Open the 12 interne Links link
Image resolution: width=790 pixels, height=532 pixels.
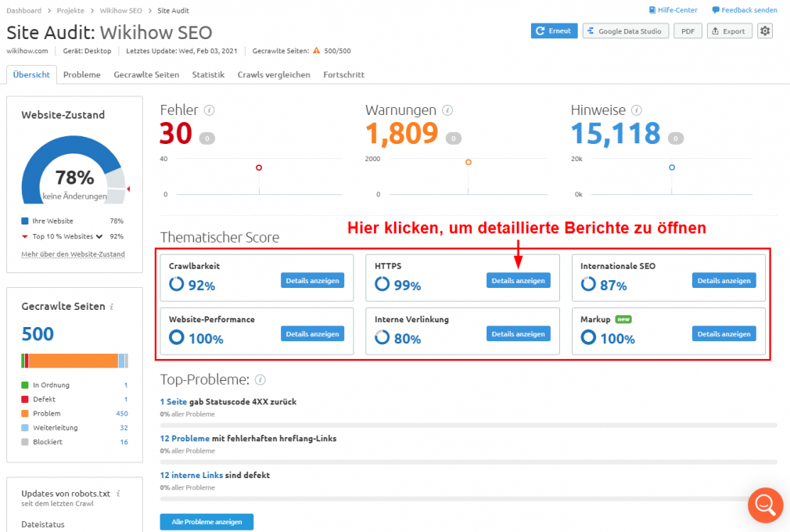pyautogui.click(x=192, y=475)
